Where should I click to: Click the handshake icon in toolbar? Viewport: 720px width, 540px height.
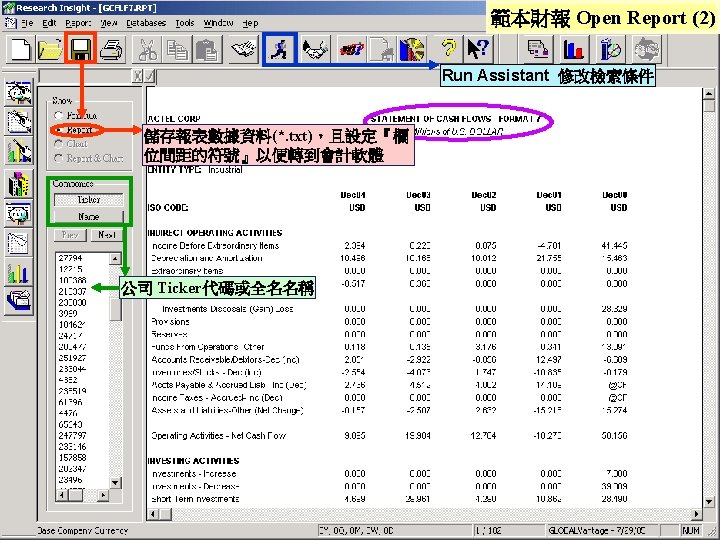[x=315, y=49]
